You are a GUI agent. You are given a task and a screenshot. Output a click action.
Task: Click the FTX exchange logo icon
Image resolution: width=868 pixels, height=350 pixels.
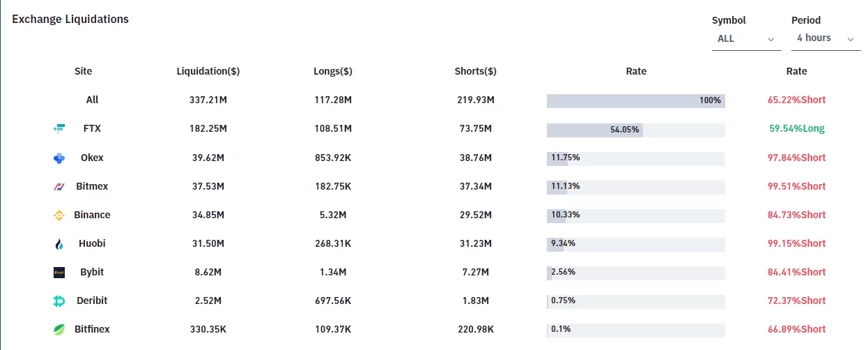(59, 129)
